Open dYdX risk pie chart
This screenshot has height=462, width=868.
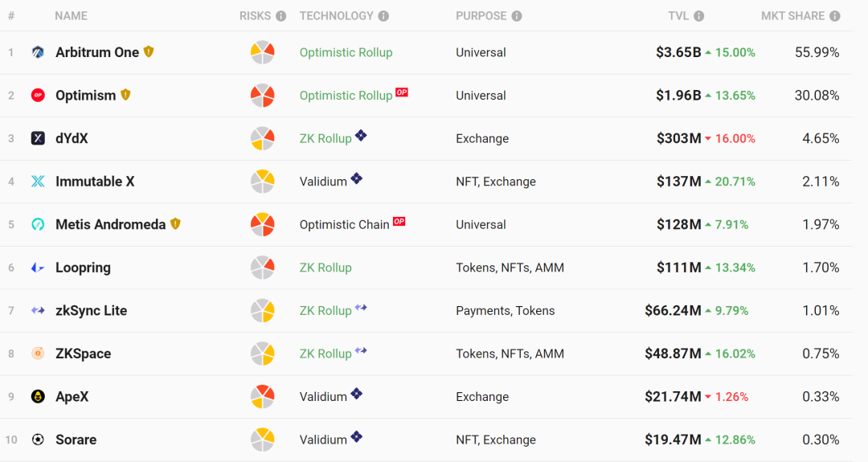click(262, 138)
